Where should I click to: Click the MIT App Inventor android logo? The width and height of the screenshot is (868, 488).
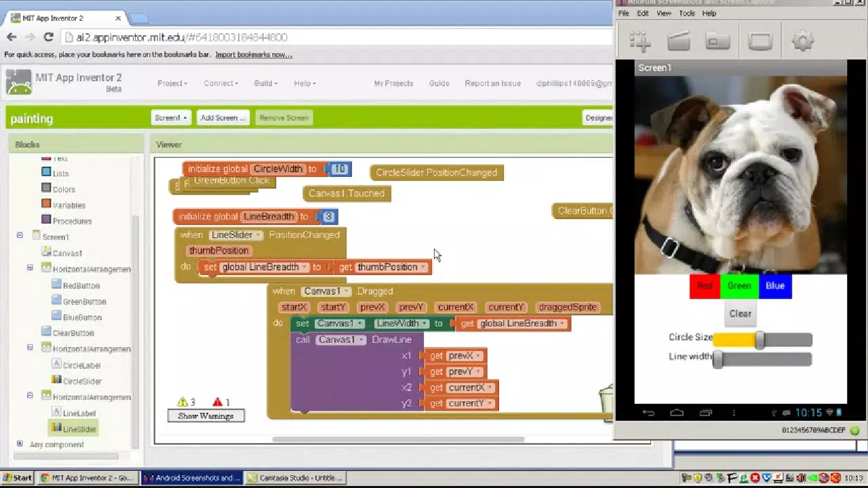click(x=18, y=82)
